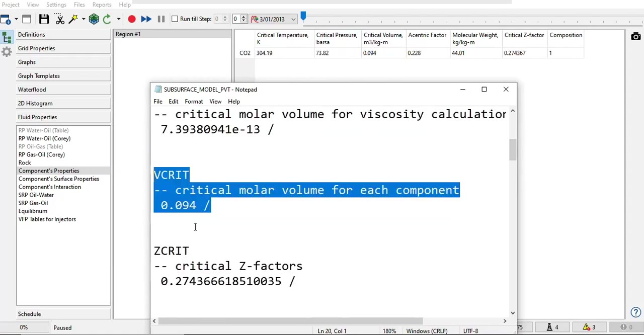
Task: Save the project using the floppy disk icon
Action: 44,19
